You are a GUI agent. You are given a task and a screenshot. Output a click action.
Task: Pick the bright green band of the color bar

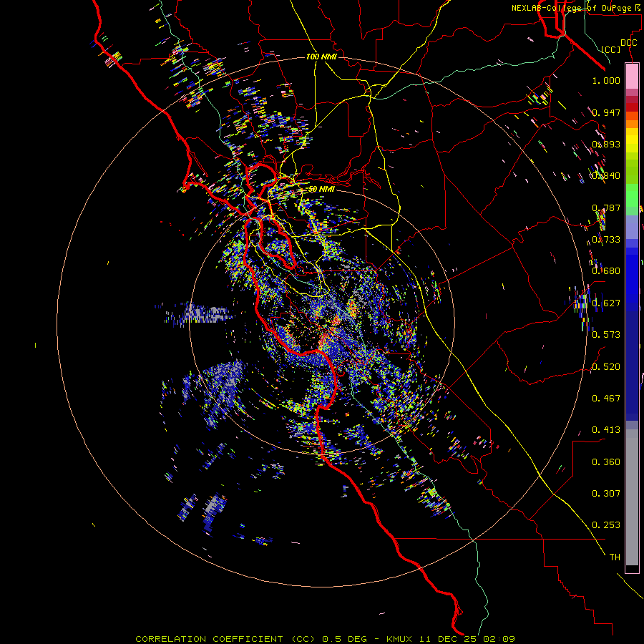click(632, 195)
